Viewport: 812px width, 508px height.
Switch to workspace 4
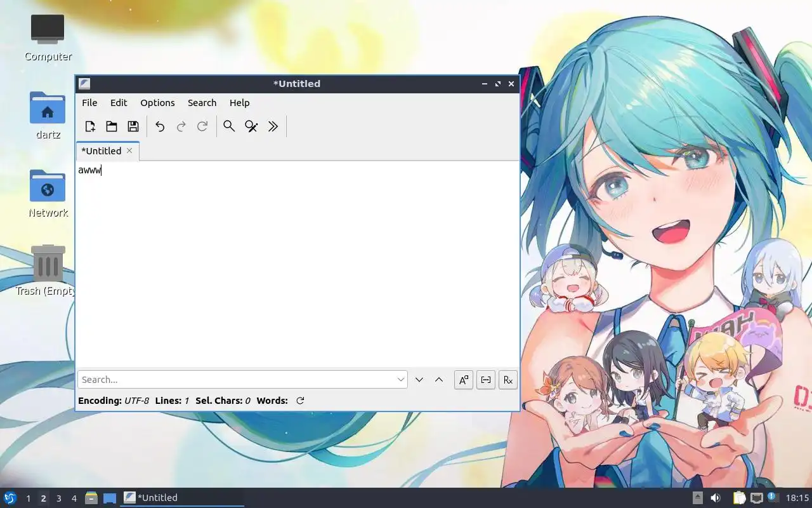click(74, 498)
